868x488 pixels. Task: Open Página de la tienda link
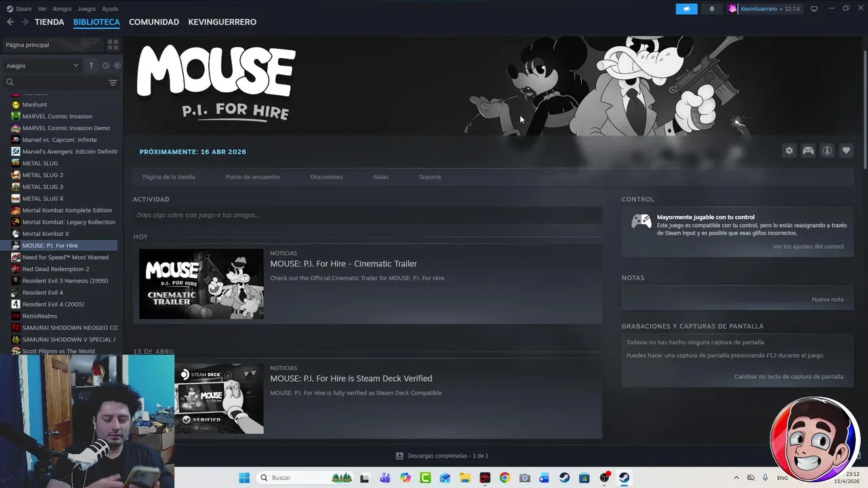(169, 177)
